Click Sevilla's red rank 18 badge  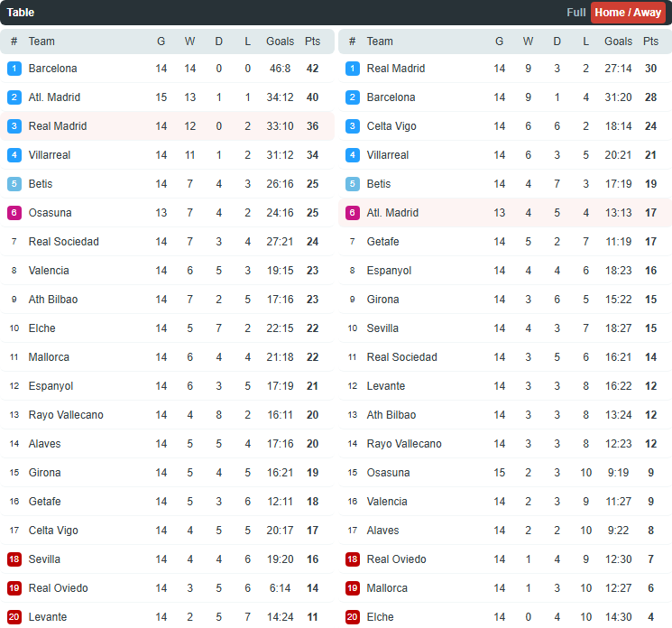[14, 559]
